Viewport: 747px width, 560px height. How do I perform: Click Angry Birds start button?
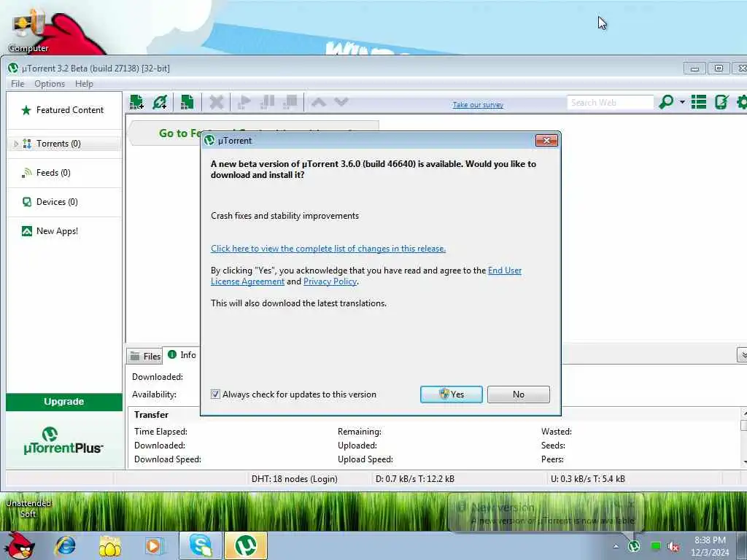pyautogui.click(x=19, y=545)
